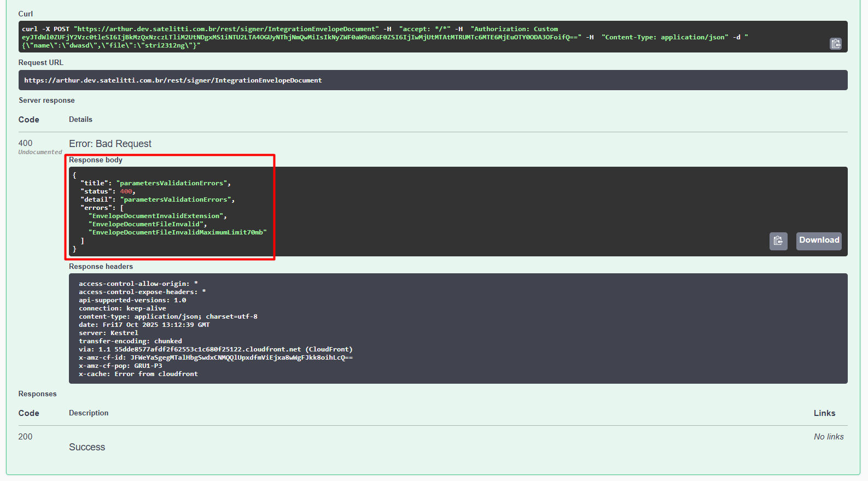This screenshot has height=481, width=868.
Task: Click inside the curl command block
Action: [x=383, y=37]
